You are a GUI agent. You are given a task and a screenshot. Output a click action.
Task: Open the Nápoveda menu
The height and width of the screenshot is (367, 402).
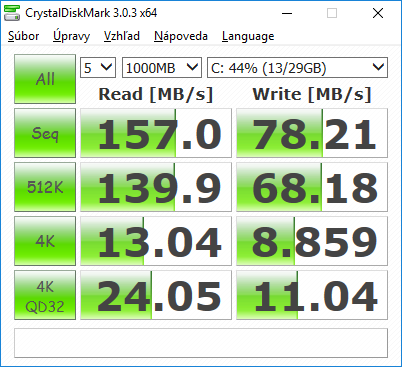click(x=181, y=36)
